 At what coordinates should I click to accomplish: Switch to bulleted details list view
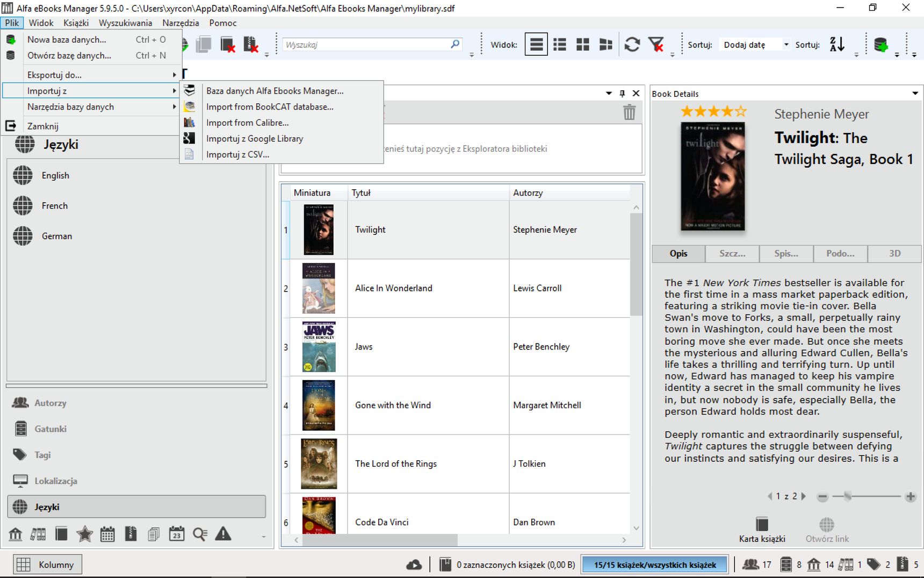click(560, 45)
